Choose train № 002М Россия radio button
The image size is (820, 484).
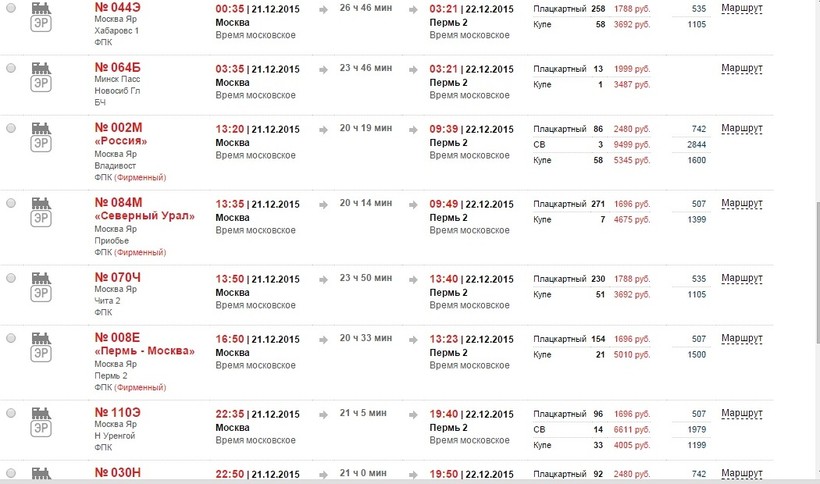pyautogui.click(x=11, y=129)
